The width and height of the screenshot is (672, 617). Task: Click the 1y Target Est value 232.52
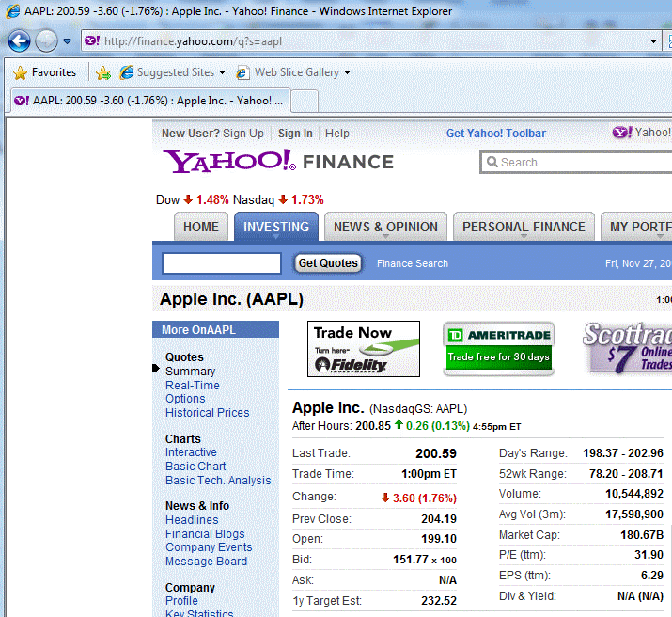[x=439, y=600]
